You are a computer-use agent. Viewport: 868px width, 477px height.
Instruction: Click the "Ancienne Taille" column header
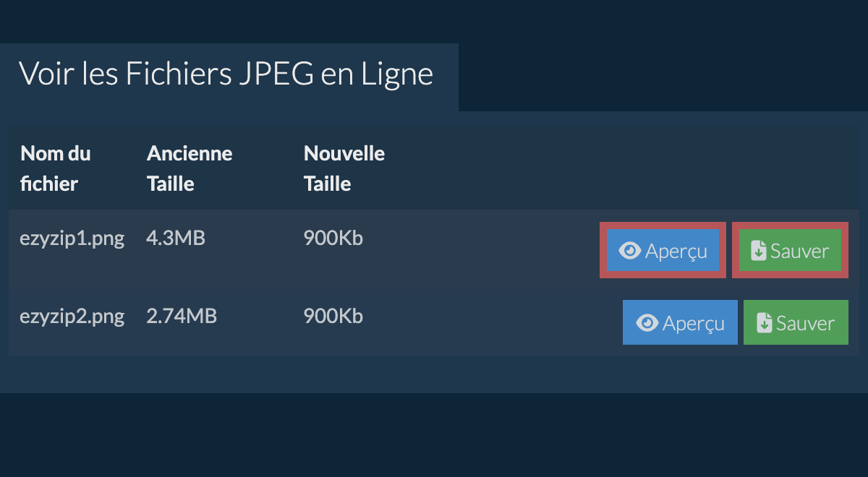tap(190, 168)
